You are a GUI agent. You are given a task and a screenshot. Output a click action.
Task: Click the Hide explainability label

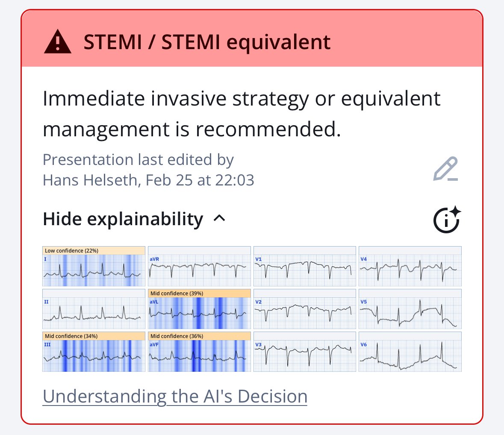pos(123,219)
